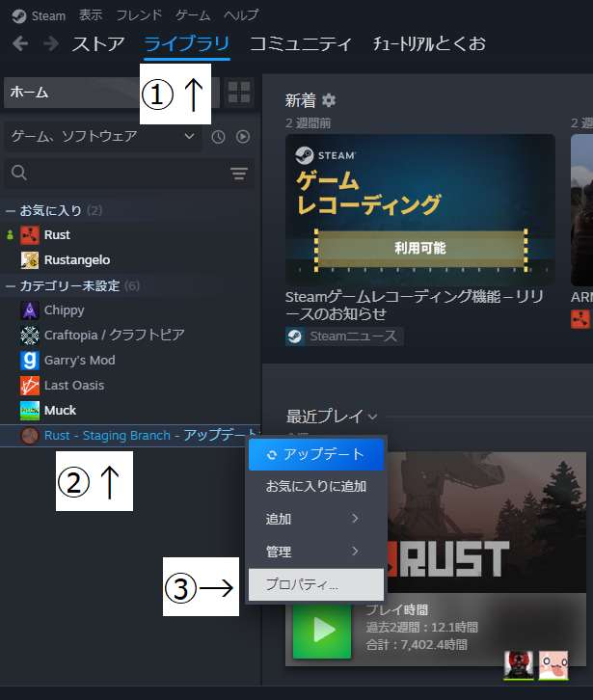Click the recent activity clock icon
This screenshot has height=700, width=593.
point(218,137)
